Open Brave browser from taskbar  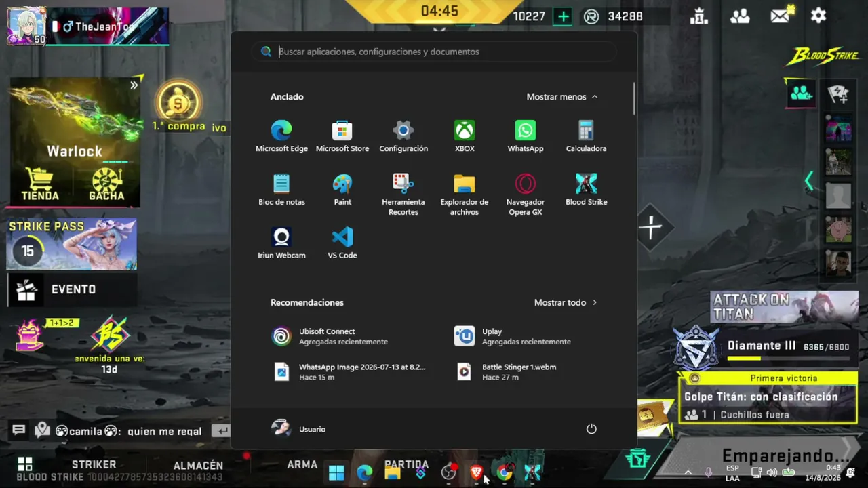[x=477, y=472]
